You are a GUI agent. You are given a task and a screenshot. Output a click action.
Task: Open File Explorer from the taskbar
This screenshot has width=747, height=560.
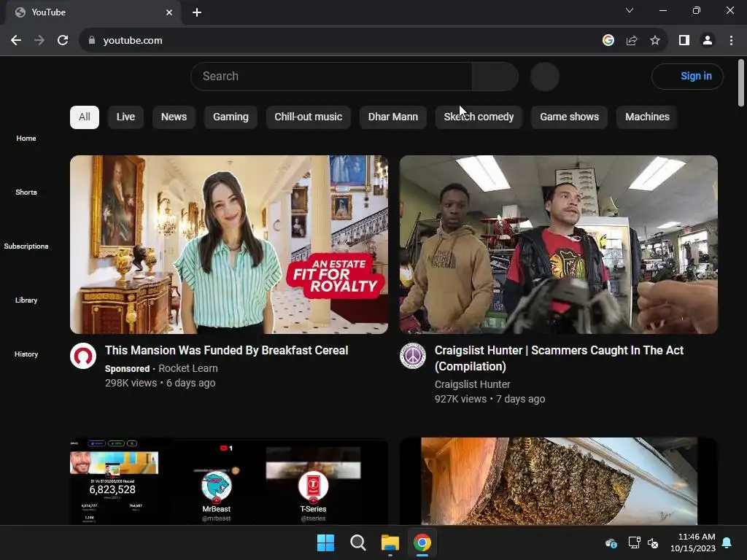click(390, 542)
